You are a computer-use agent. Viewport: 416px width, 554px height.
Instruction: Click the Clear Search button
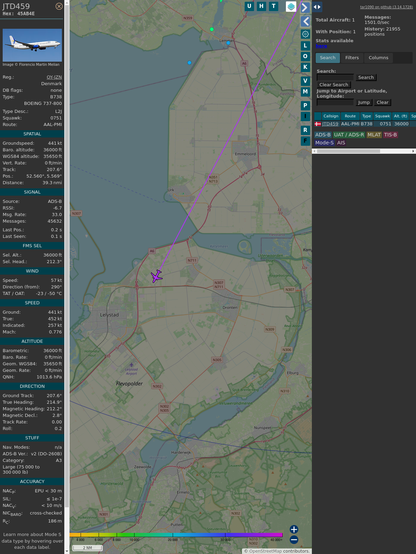334,85
